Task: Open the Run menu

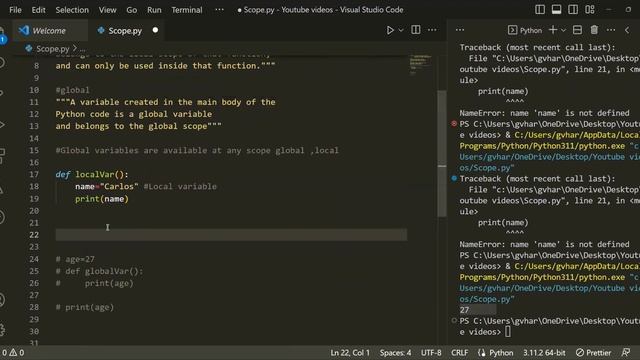Action: (154, 10)
